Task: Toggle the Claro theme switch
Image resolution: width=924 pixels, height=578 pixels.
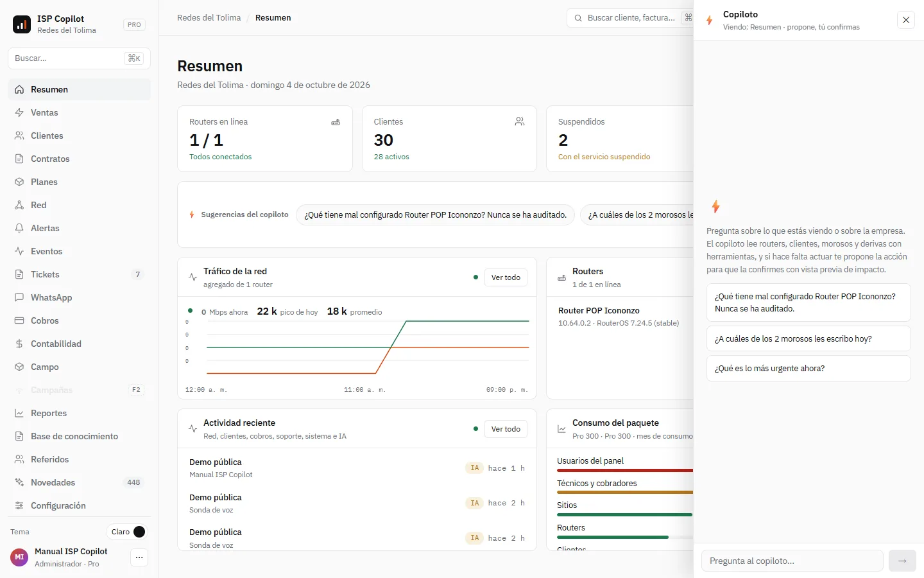Action: [127, 532]
